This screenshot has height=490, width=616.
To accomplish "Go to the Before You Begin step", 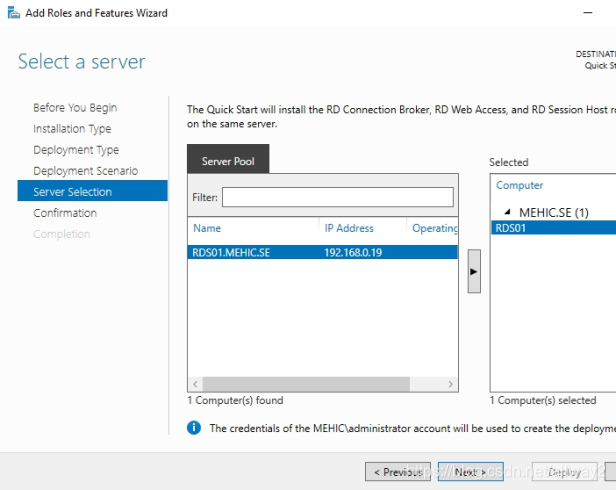I will click(x=75, y=108).
